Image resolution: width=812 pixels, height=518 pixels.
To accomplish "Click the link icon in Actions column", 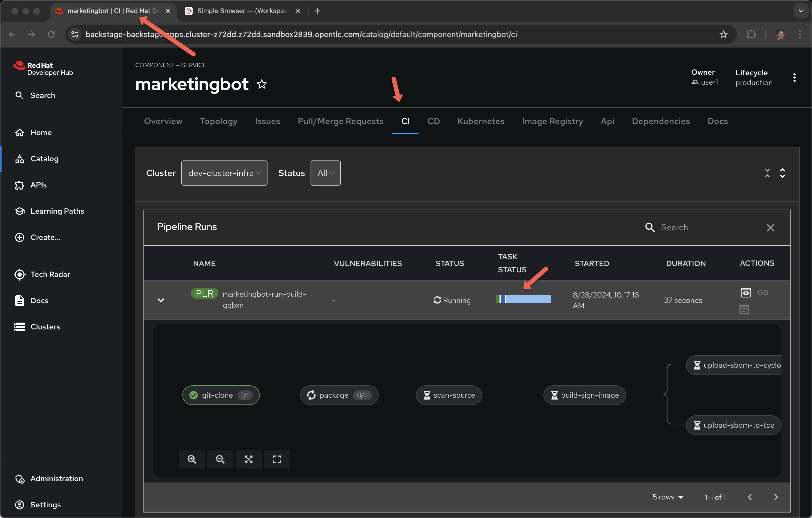I will [763, 292].
